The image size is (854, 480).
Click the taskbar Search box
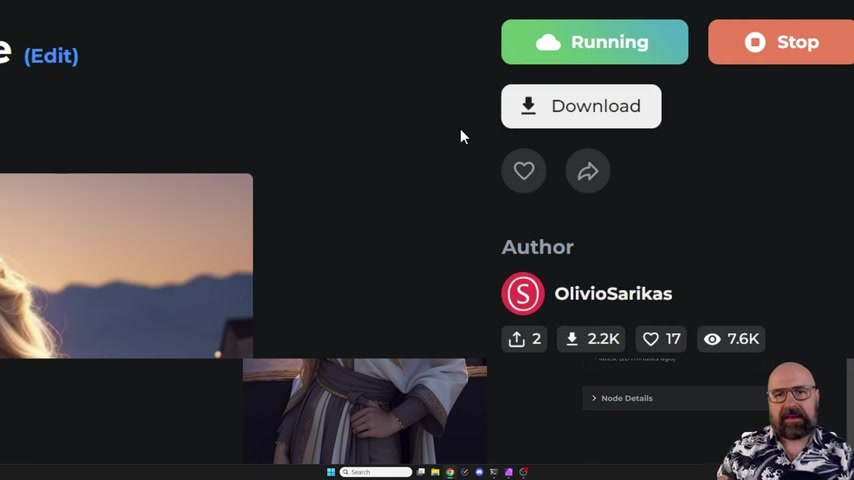coord(376,472)
